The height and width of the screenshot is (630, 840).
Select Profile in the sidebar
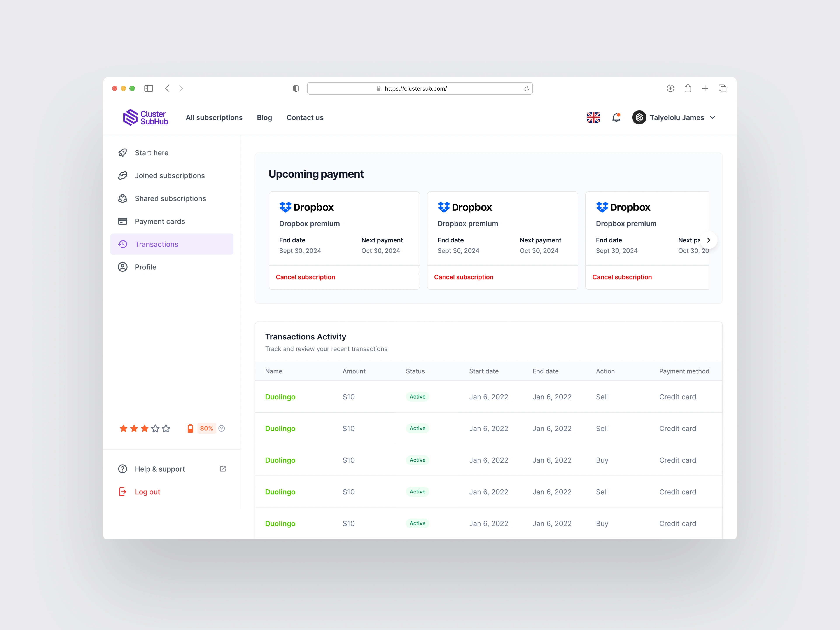(x=172, y=267)
